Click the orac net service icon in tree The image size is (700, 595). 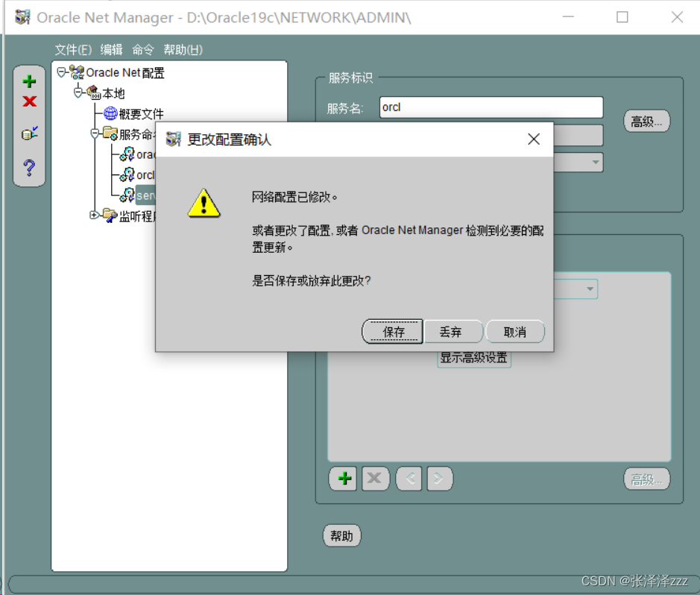127,154
